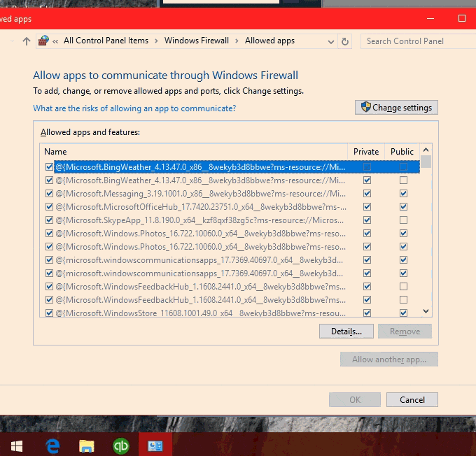Viewport: 476px width, 456px height.
Task: Open the address bar history dropdown
Action: tap(331, 41)
